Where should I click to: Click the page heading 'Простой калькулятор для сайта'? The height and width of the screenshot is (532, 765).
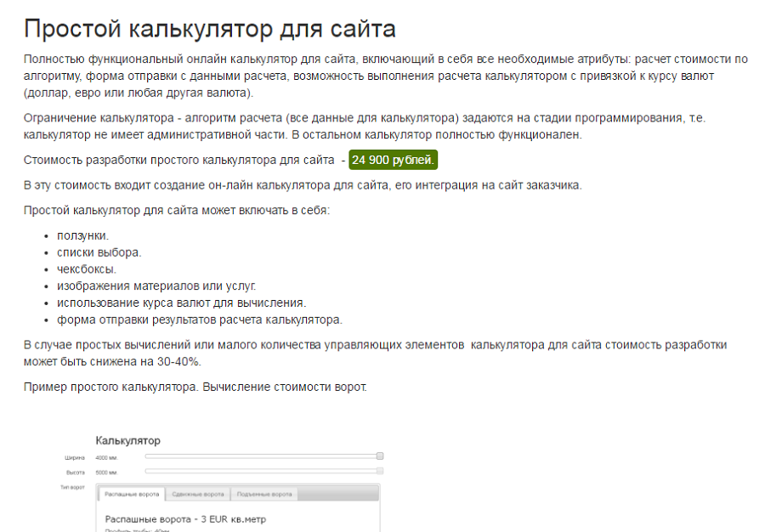click(209, 29)
